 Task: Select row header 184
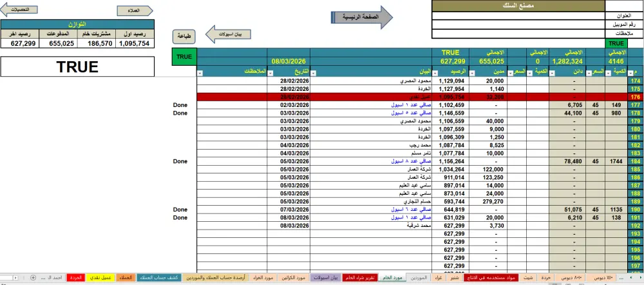[x=636, y=162]
